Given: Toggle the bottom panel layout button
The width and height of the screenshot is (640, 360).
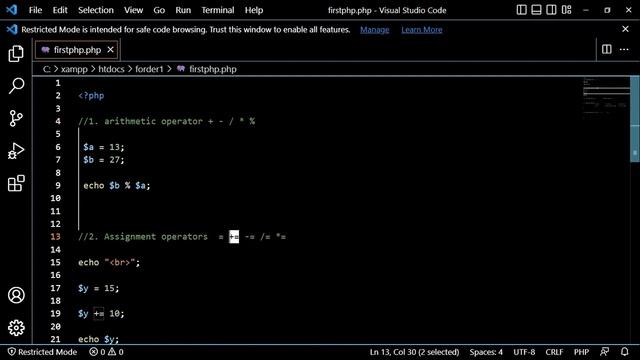Looking at the screenshot, I should (536, 10).
